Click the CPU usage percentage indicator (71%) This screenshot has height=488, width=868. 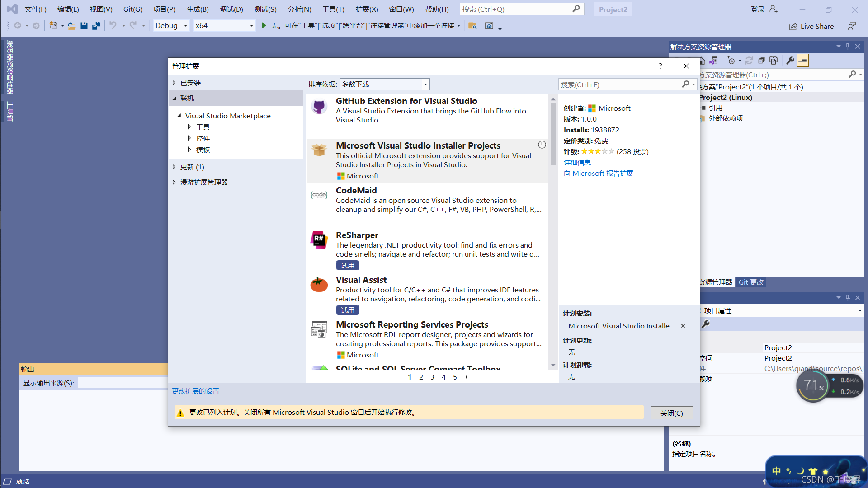[x=812, y=387]
